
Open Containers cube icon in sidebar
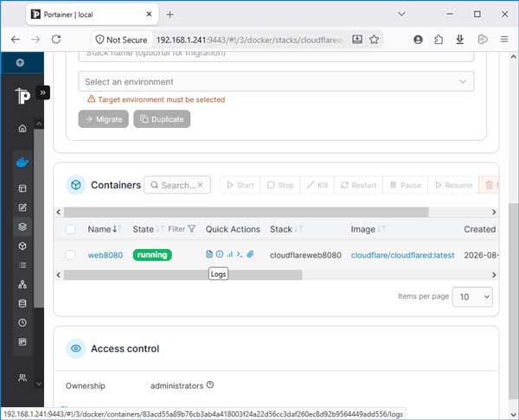[x=22, y=246]
